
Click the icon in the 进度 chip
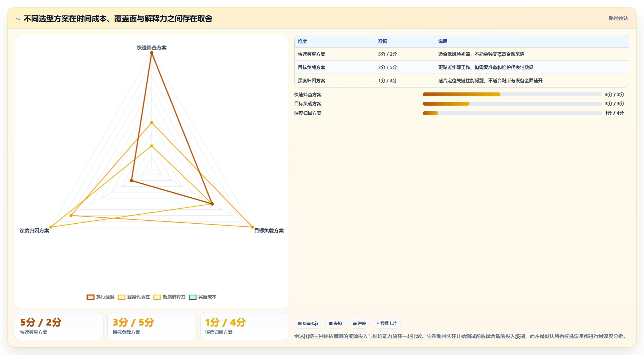(x=355, y=324)
